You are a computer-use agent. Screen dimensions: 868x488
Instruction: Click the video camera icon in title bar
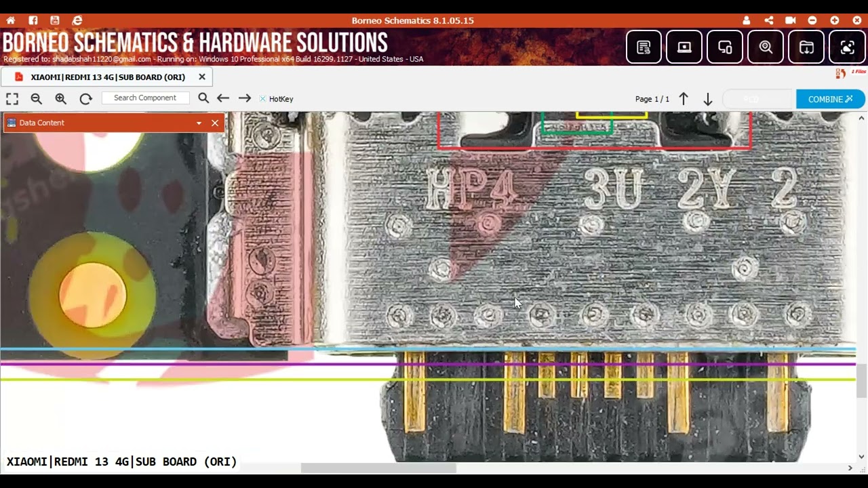click(x=790, y=20)
